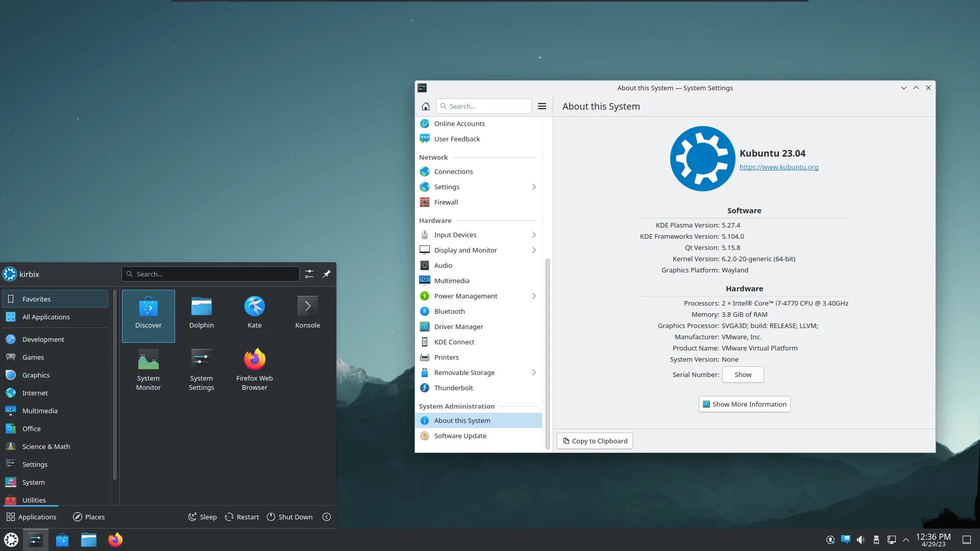Expand the Power Management section
Screen dimensions: 980x551
point(534,296)
